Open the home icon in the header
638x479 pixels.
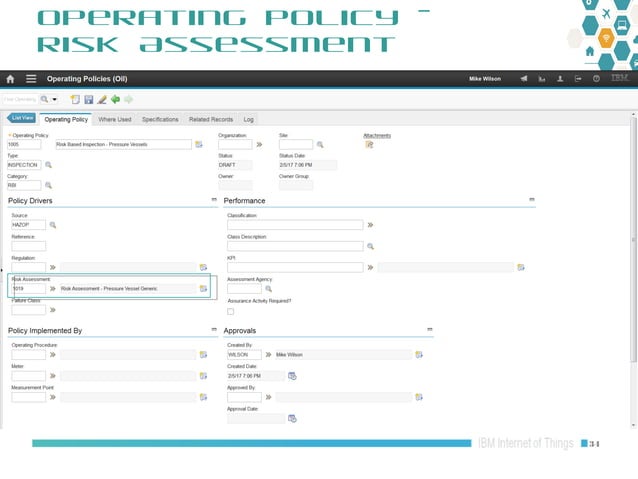point(10,79)
